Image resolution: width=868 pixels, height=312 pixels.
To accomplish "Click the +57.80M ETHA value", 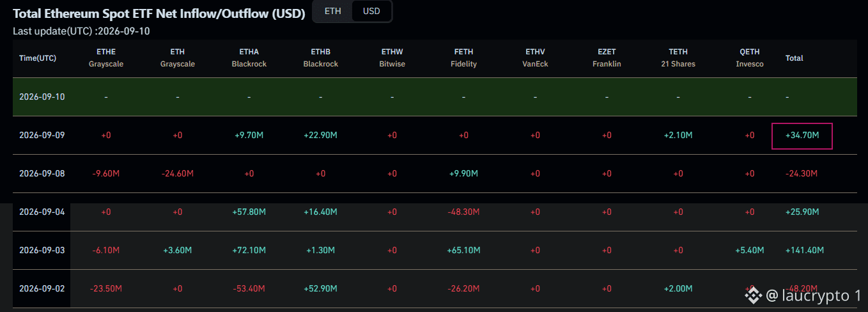I will point(249,212).
